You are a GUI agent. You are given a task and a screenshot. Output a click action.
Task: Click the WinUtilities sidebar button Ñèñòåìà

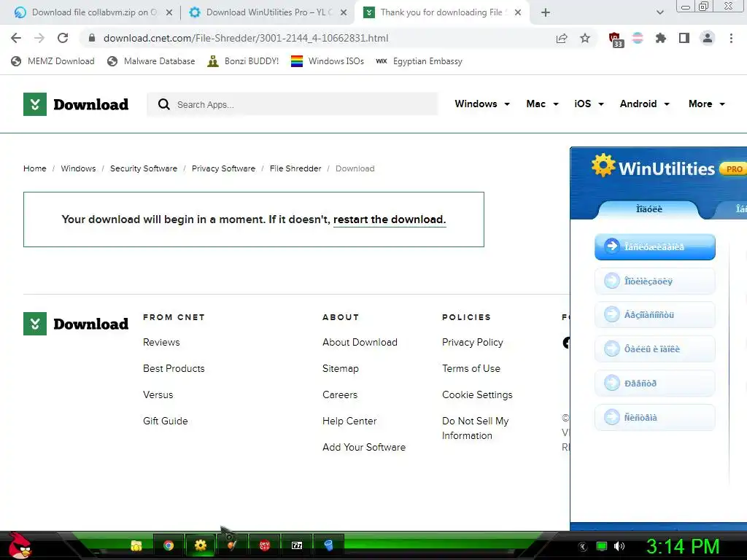[x=654, y=418]
